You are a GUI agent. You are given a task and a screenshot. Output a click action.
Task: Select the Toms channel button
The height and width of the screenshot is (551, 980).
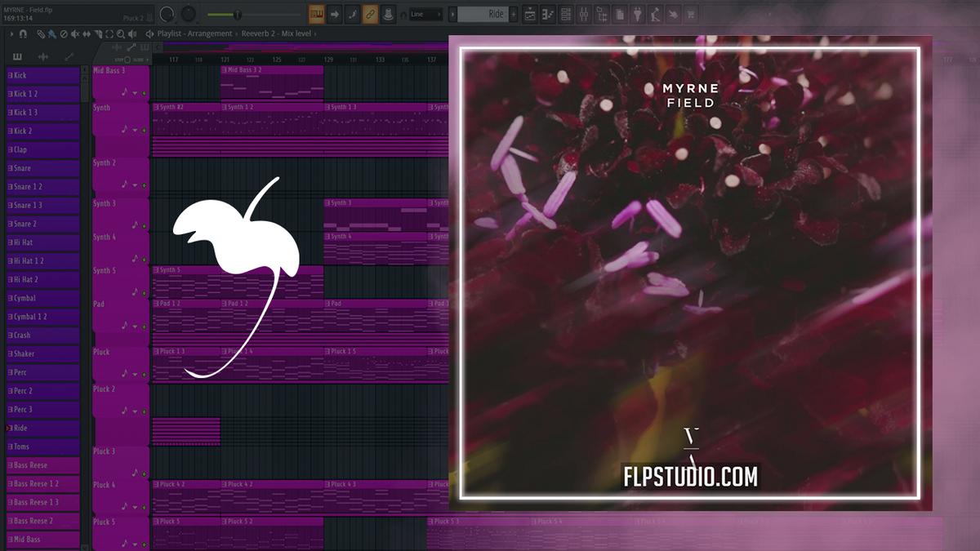click(x=42, y=446)
